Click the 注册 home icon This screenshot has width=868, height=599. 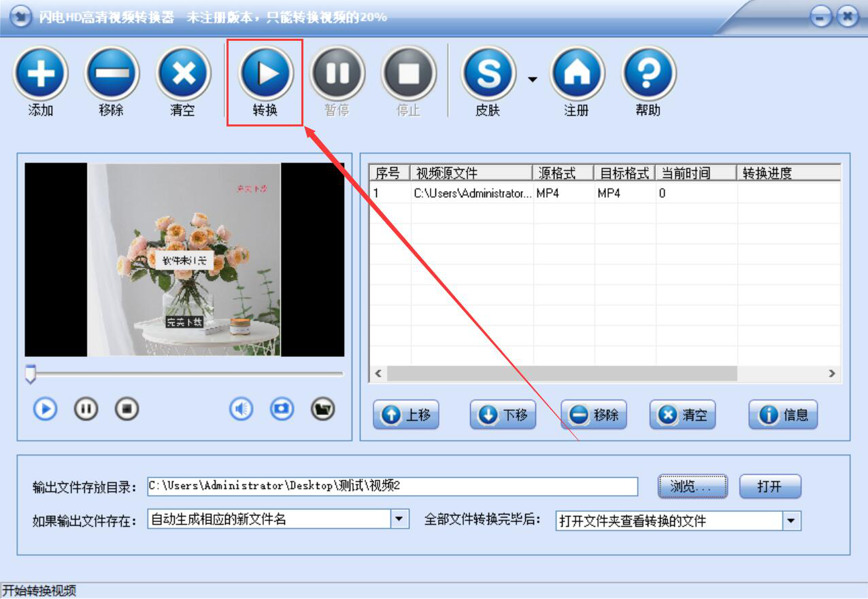577,73
